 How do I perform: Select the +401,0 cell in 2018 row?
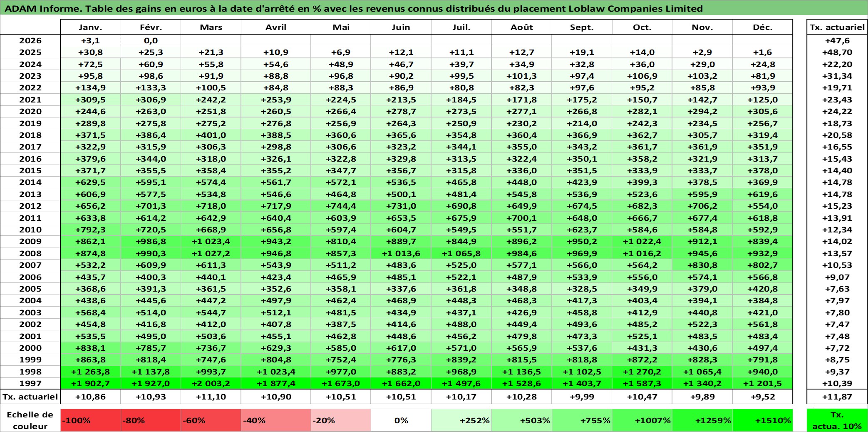point(211,135)
